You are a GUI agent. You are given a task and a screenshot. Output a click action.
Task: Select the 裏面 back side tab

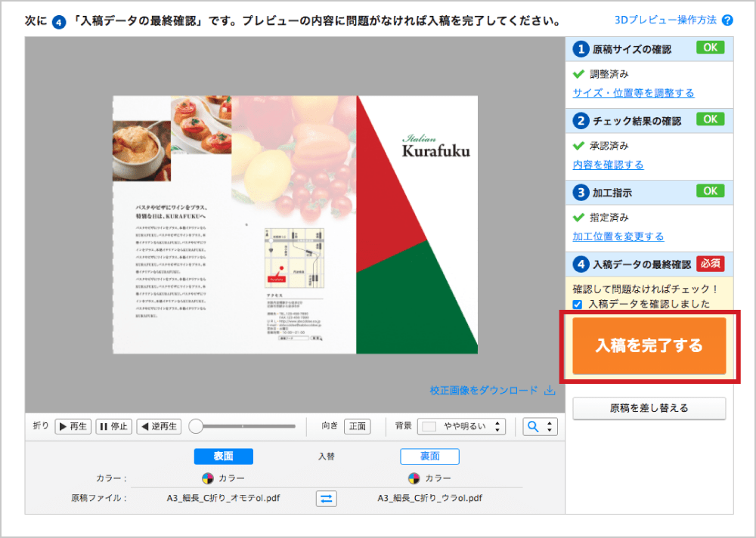pos(429,456)
